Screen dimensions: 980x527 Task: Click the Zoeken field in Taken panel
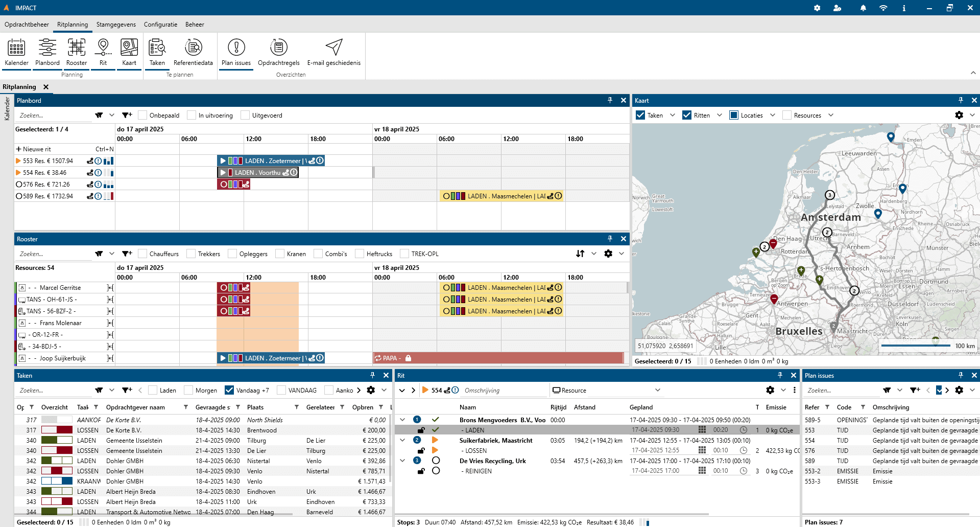(x=54, y=391)
